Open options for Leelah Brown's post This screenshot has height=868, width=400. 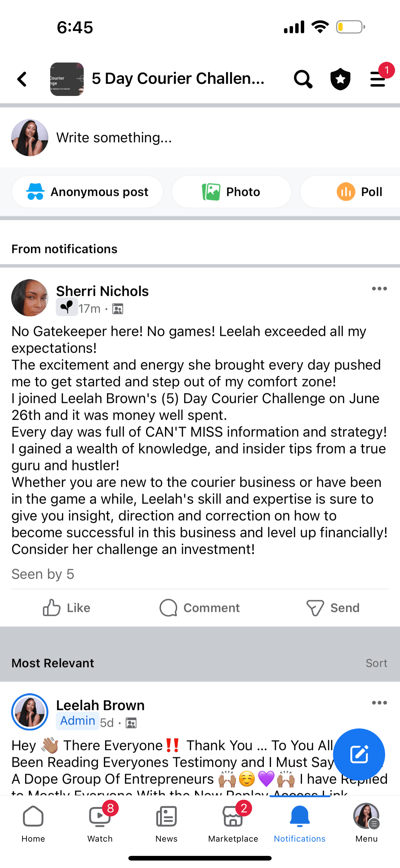(x=379, y=703)
